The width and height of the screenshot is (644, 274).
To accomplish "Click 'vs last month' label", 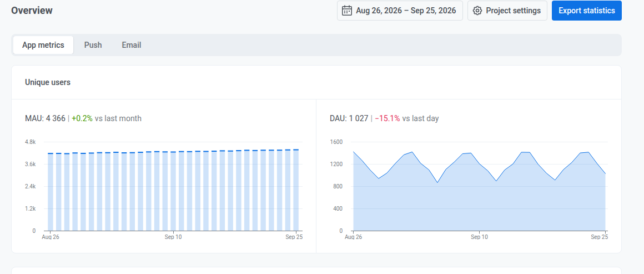I will (118, 118).
